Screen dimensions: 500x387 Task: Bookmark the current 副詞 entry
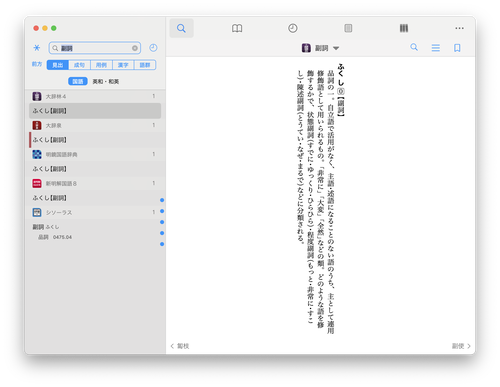tap(457, 48)
